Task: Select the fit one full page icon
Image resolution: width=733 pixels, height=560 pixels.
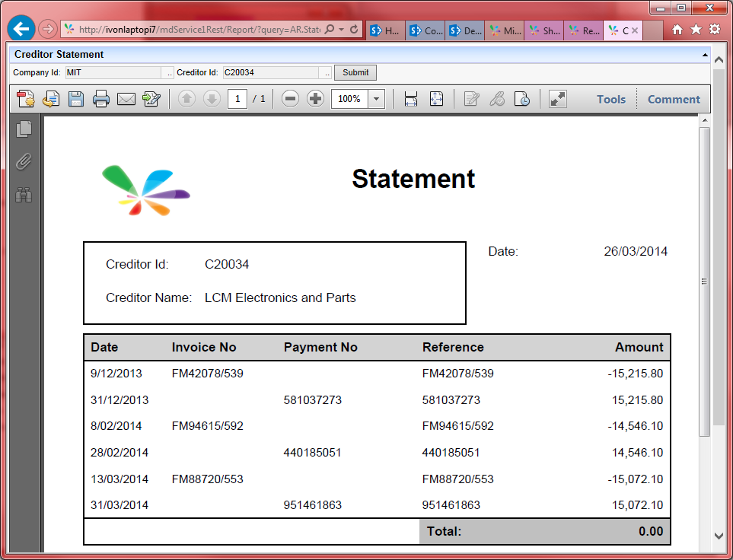Action: (436, 99)
